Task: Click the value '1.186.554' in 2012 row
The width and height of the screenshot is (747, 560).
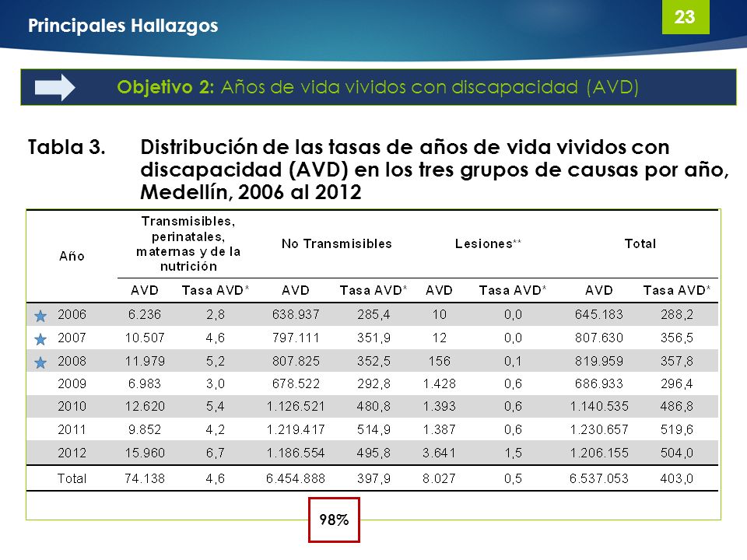Action: point(296,453)
